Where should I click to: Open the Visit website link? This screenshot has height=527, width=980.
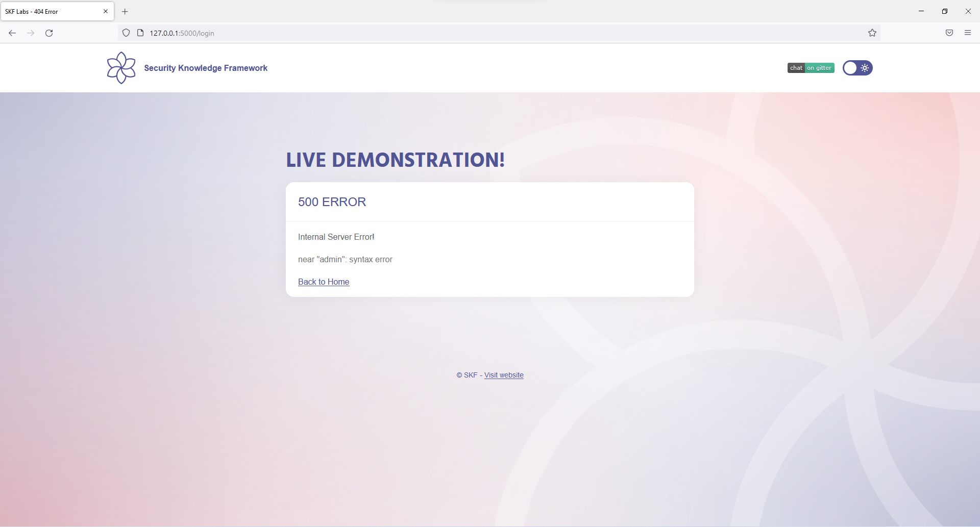point(504,375)
